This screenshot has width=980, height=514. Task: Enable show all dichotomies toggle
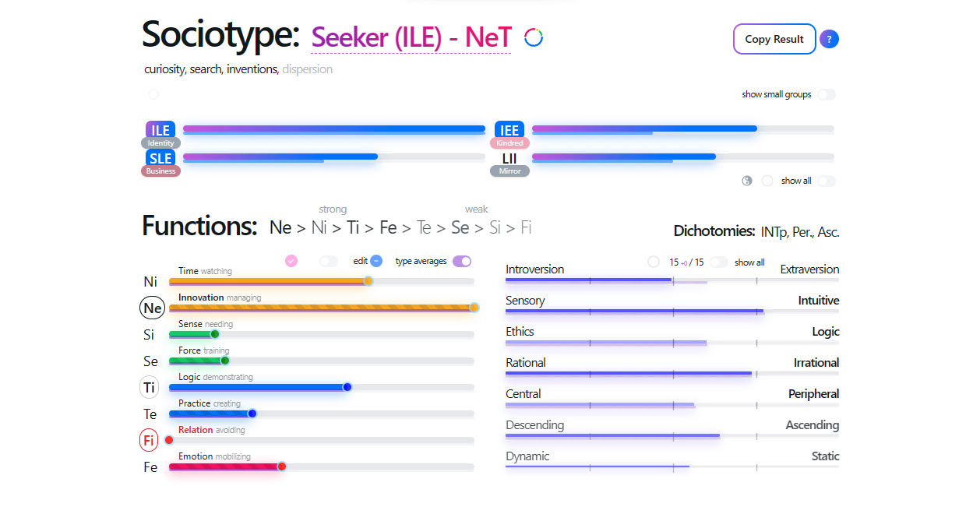tap(718, 262)
